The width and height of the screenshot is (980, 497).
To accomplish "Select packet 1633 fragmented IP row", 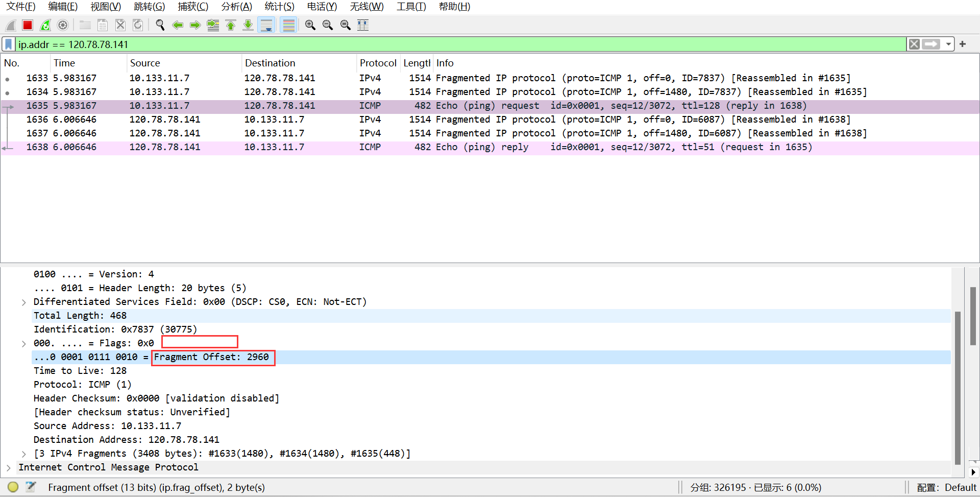I will [x=490, y=78].
